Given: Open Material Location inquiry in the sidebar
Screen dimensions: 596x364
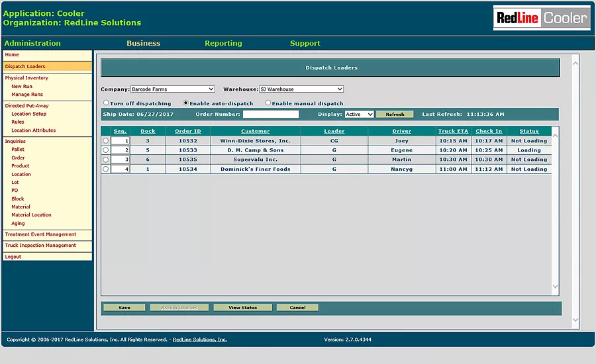Looking at the screenshot, I should [x=31, y=214].
